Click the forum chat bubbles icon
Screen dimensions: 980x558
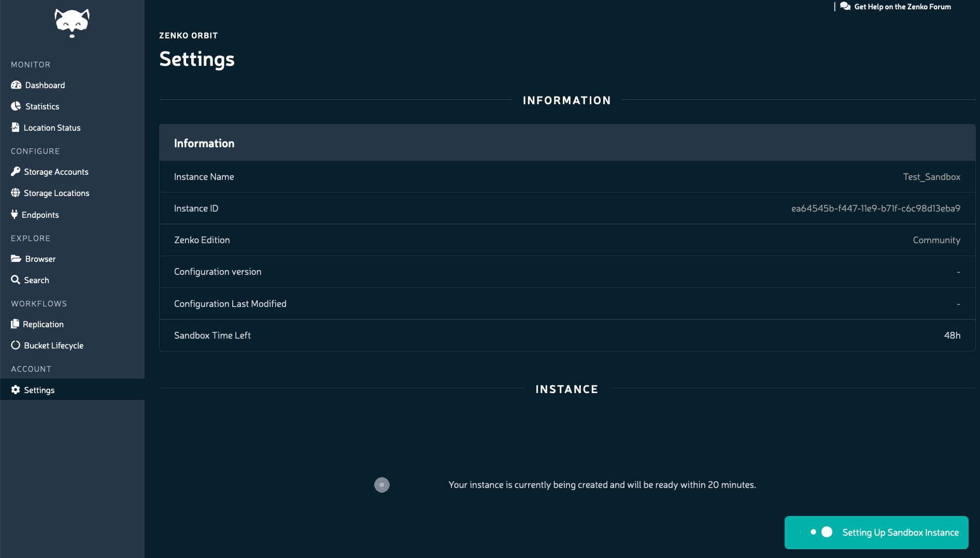(845, 6)
